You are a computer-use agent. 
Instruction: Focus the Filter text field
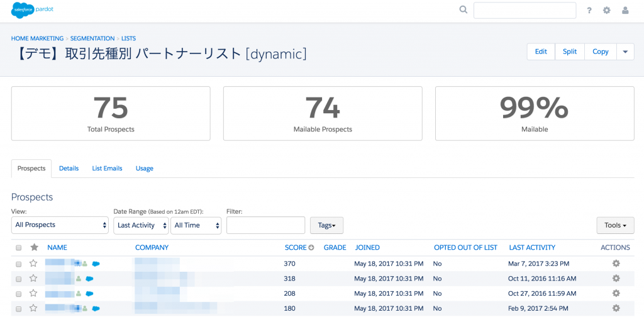(266, 225)
